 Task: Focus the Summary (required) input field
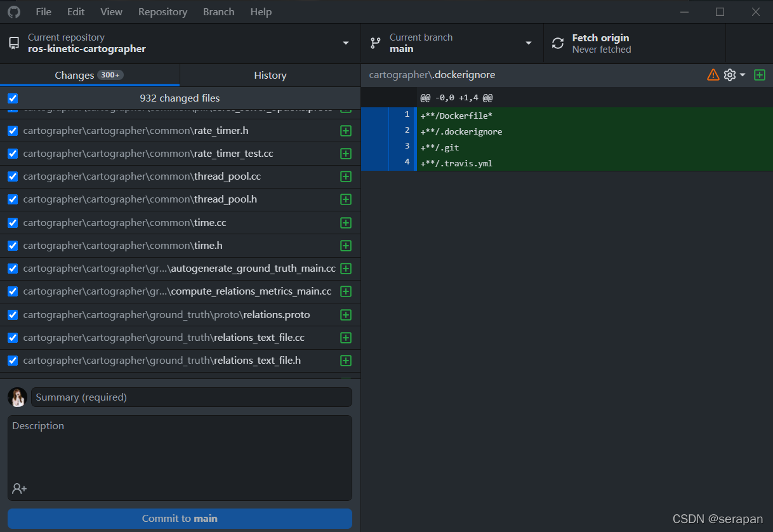pos(192,397)
